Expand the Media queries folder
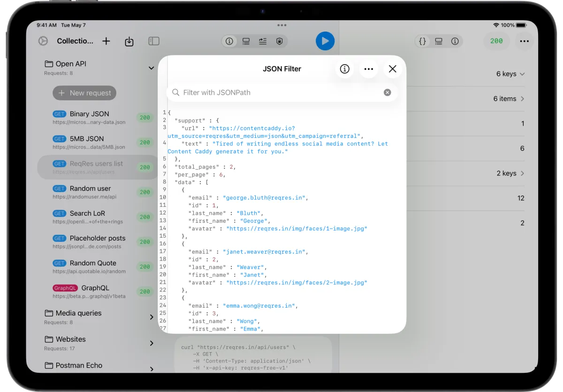 [151, 317]
